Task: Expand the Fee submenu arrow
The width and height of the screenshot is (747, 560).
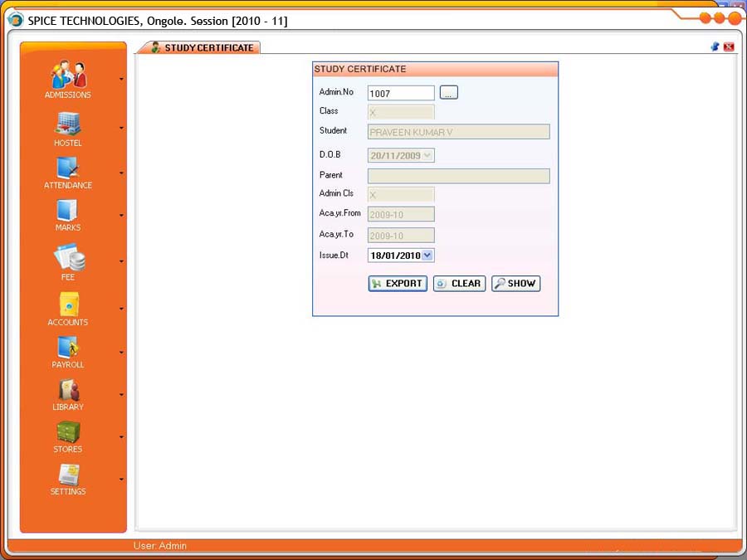Action: 122,261
